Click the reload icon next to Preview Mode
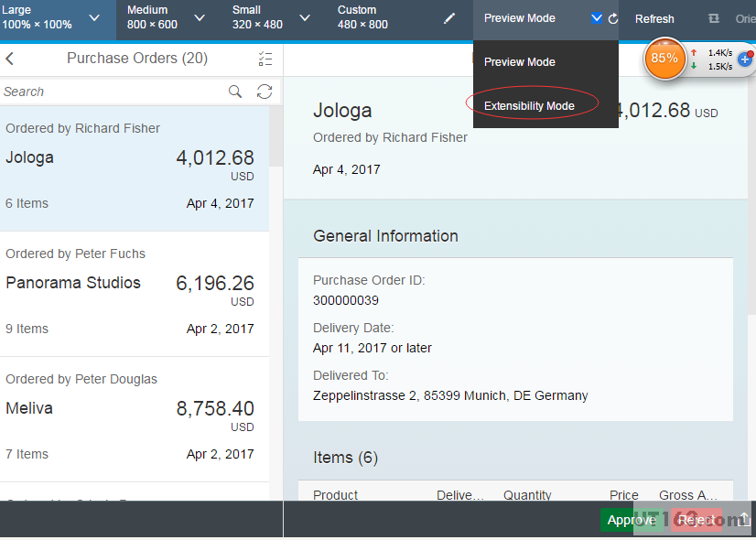This screenshot has width=756, height=540. pos(613,18)
